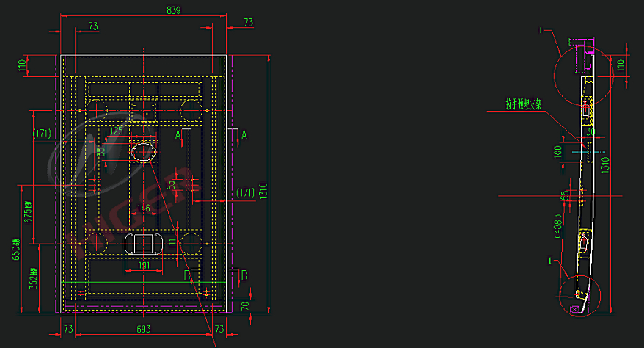
Task: Select the rounded rectangle cutout above 191
Action: tap(144, 242)
